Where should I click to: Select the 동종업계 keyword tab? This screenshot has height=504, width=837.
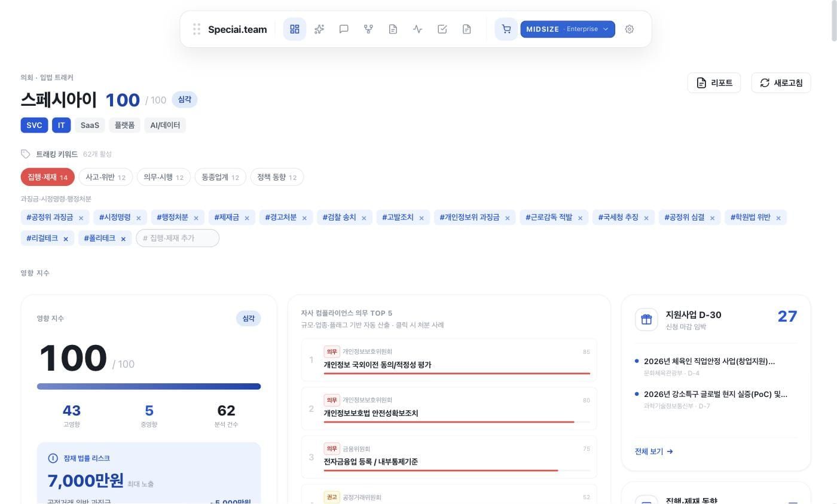(220, 177)
